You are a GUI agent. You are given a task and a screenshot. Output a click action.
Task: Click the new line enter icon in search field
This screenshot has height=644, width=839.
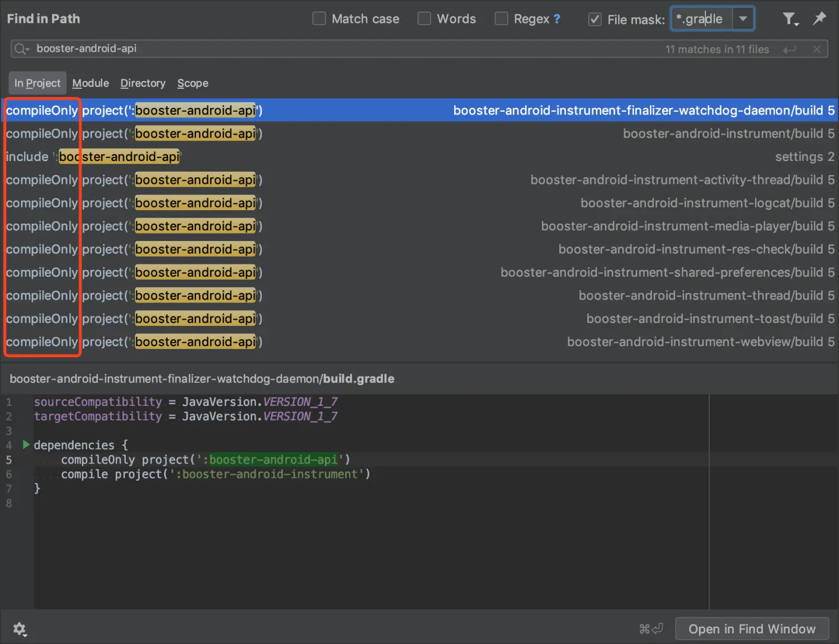tap(790, 50)
